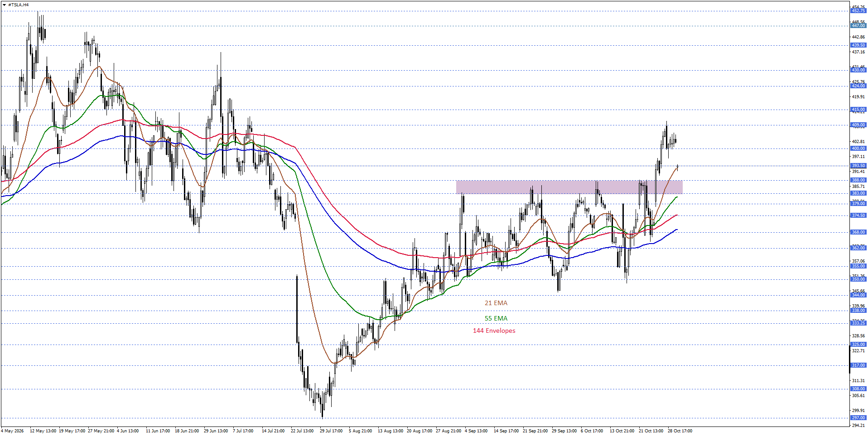The width and height of the screenshot is (868, 436).
Task: Click the 452.75 horizontal line price tag
Action: [x=858, y=11]
